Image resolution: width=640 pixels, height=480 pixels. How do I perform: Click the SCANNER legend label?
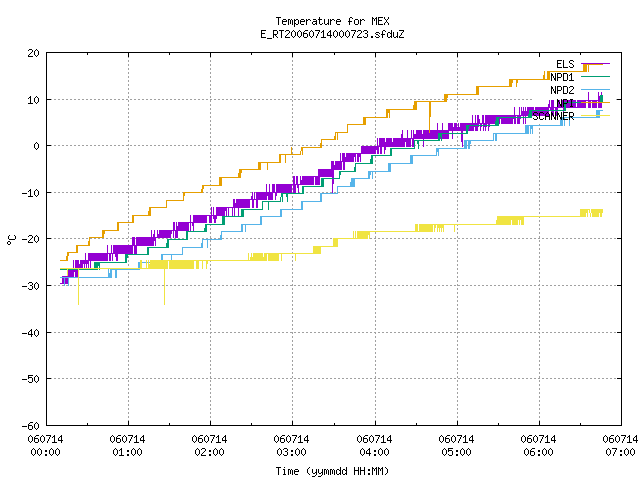(x=553, y=116)
